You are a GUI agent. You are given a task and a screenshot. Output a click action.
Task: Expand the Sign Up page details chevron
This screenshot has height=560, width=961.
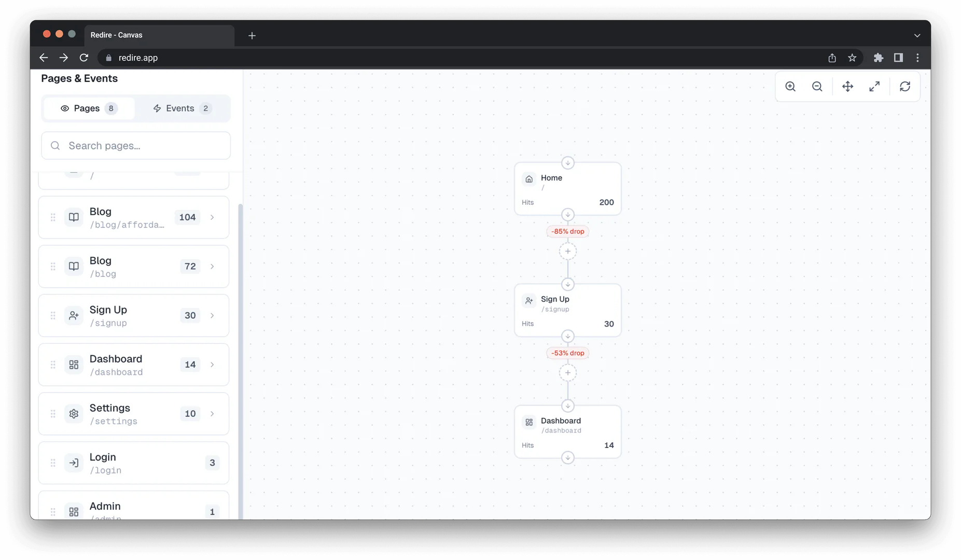coord(212,315)
